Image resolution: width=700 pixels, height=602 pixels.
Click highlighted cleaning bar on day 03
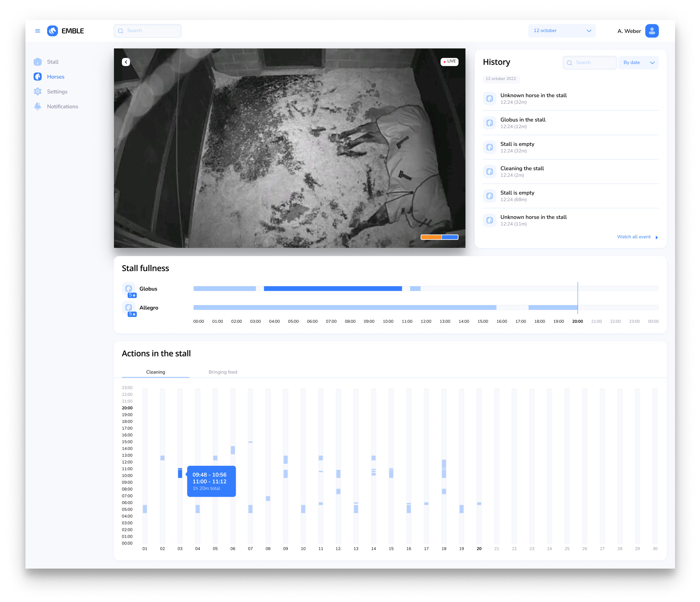(180, 473)
